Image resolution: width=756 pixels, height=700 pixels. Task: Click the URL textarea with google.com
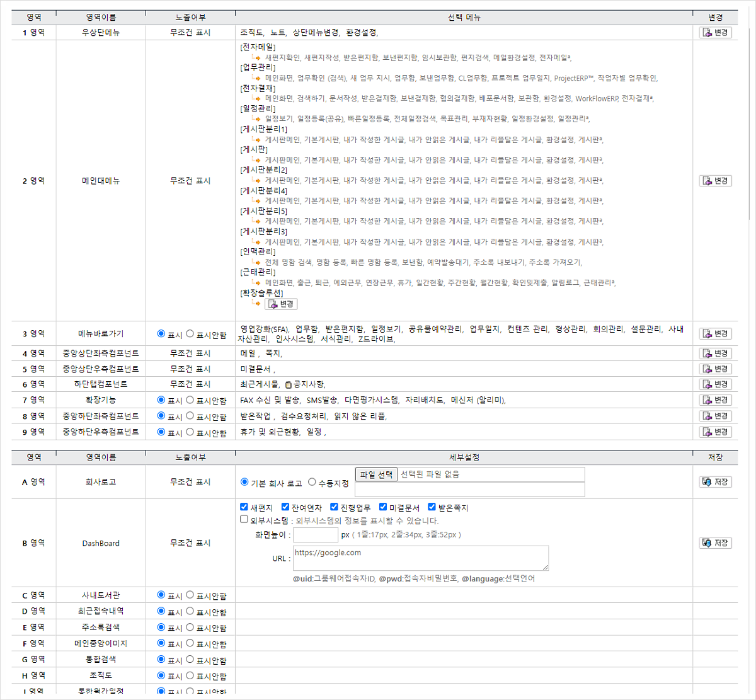pos(421,558)
